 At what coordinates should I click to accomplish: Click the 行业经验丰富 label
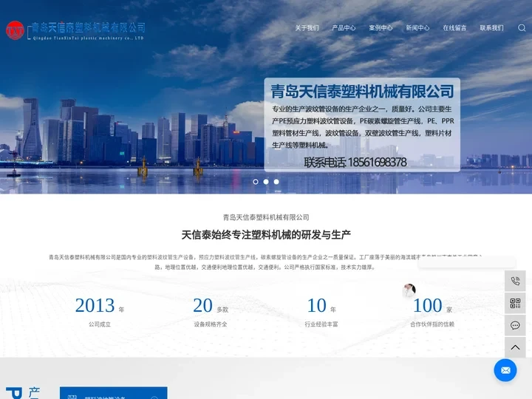click(321, 324)
